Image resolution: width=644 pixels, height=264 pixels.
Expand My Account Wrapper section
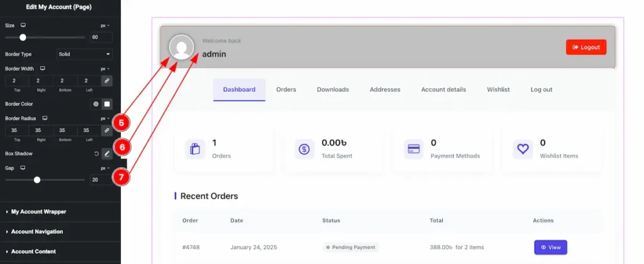click(38, 212)
